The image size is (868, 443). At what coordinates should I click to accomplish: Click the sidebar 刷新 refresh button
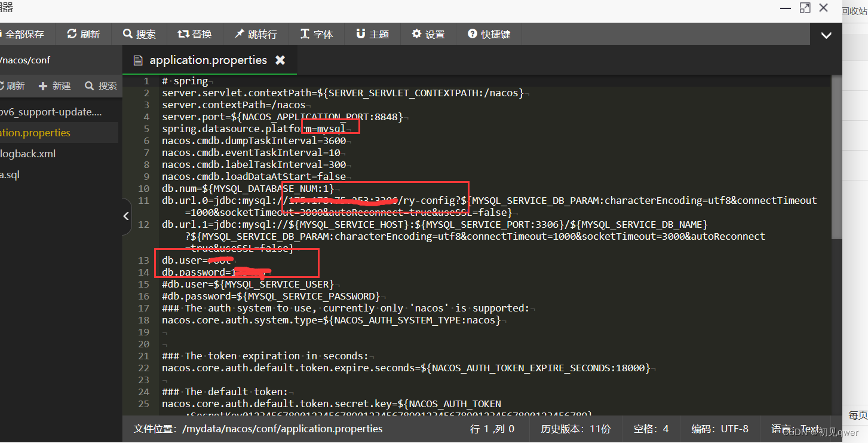(12, 86)
